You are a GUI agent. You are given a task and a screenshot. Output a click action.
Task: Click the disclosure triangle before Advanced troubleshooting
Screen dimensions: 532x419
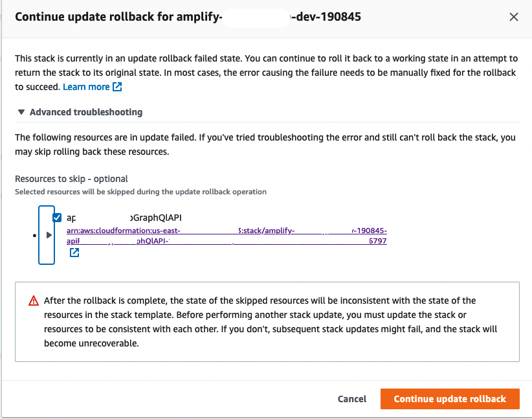pyautogui.click(x=21, y=111)
